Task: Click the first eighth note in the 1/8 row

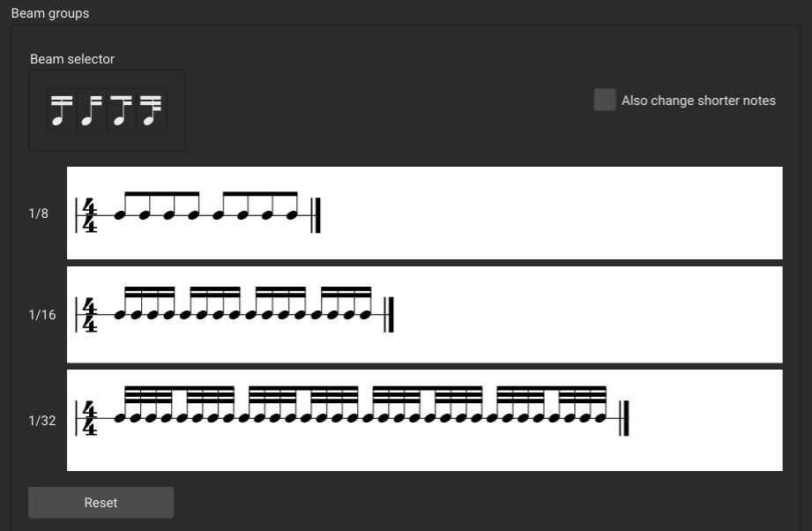Action: pos(121,214)
